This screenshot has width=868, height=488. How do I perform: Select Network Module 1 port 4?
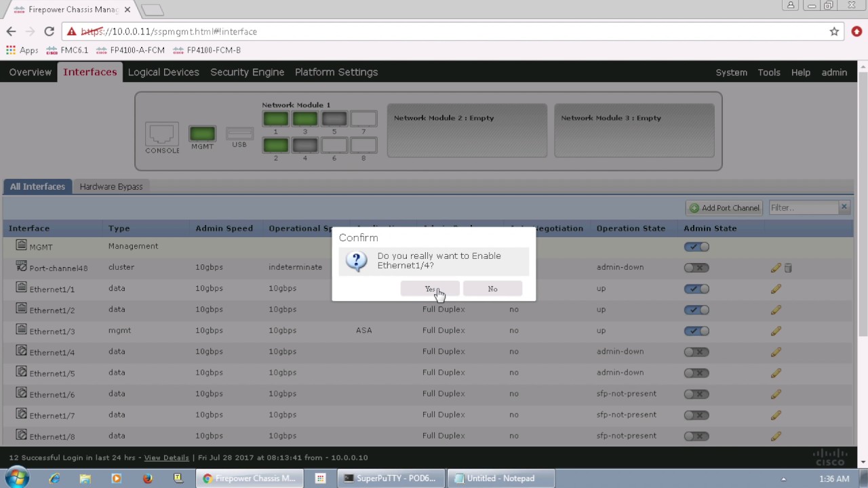click(305, 144)
